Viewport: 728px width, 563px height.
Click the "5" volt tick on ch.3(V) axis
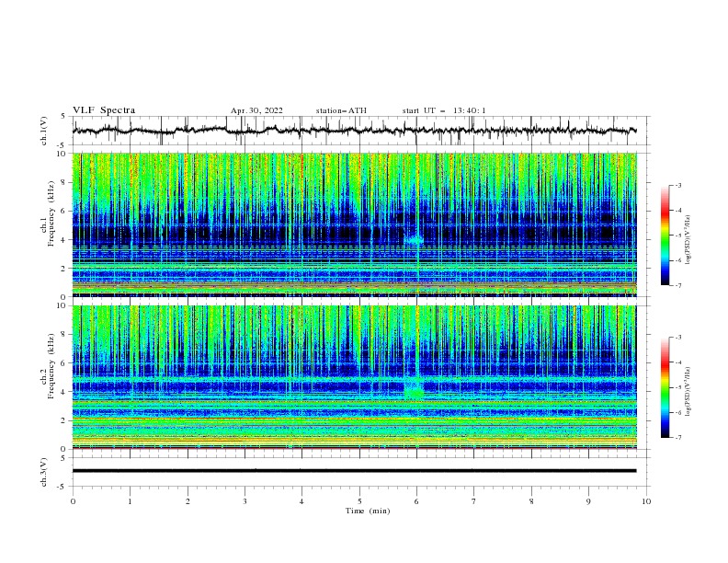click(63, 458)
